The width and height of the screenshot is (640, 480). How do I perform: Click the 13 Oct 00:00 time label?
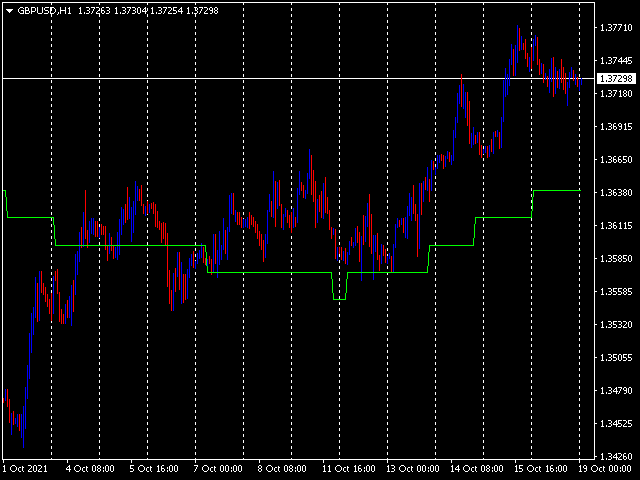pos(413,469)
